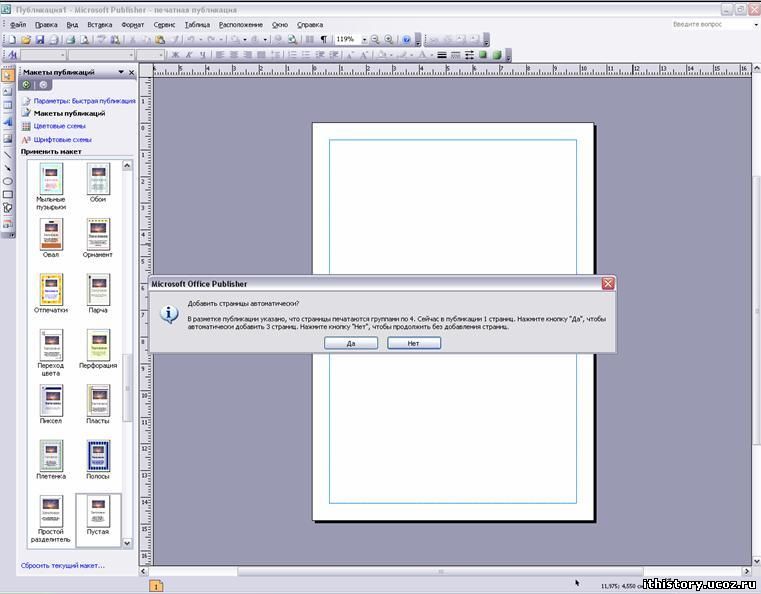The width and height of the screenshot is (761, 594).
Task: Select the Text Box tool
Action: point(7,91)
